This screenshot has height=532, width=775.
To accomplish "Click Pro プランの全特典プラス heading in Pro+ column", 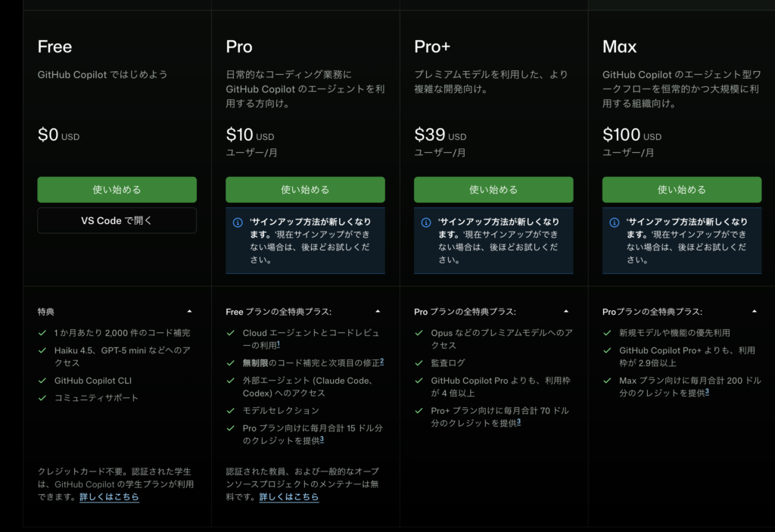I will tap(465, 312).
